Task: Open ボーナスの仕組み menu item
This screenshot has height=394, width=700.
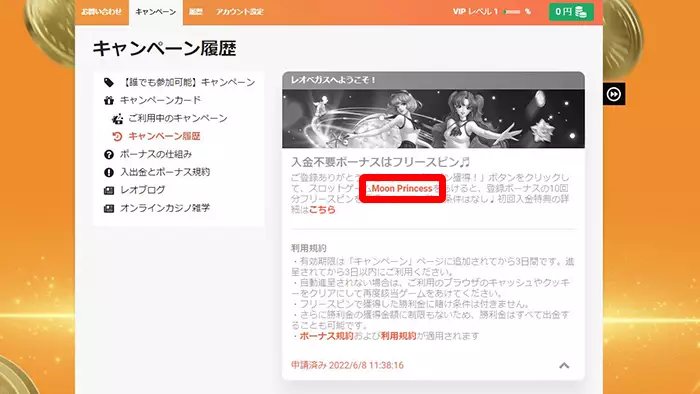Action: click(x=156, y=154)
